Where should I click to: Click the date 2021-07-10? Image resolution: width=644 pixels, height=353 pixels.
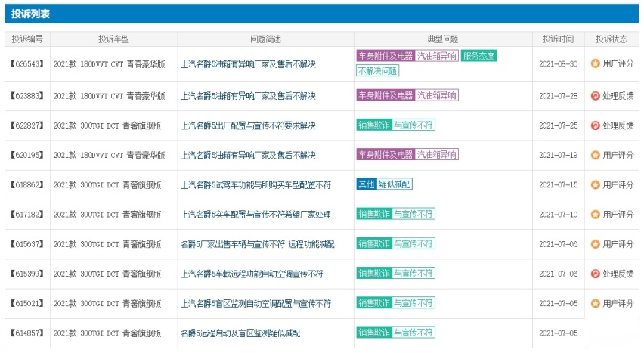pos(558,215)
